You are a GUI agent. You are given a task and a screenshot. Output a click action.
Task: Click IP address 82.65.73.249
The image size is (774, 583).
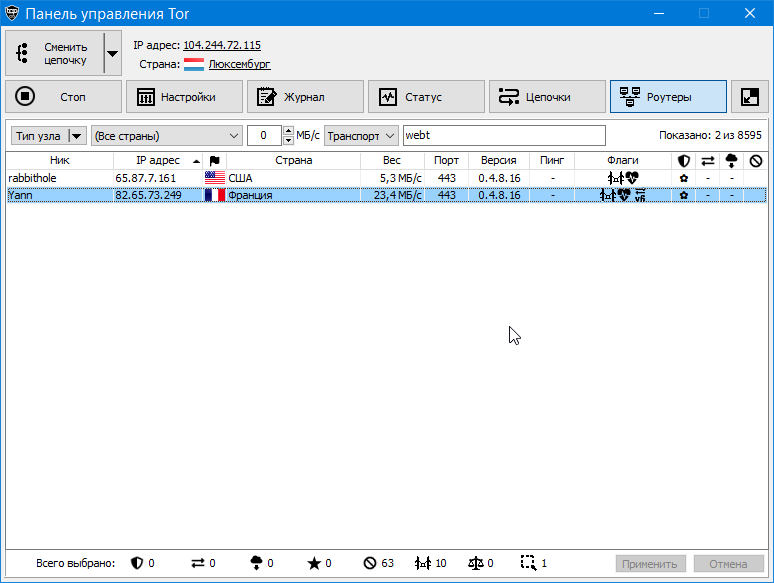[149, 195]
